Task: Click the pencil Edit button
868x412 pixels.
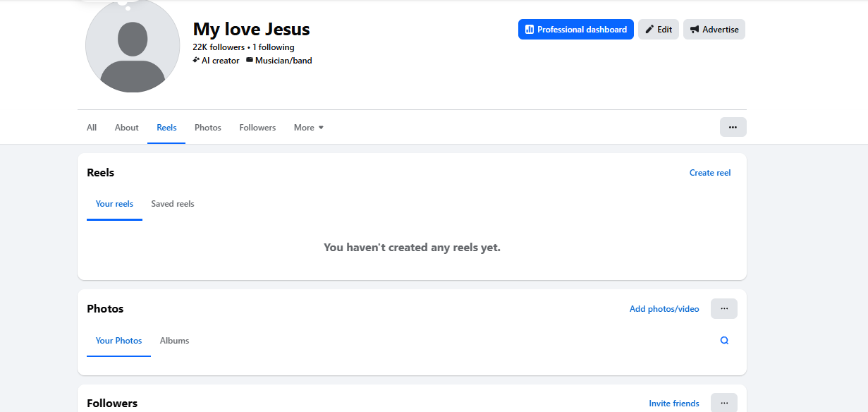Action: point(659,30)
